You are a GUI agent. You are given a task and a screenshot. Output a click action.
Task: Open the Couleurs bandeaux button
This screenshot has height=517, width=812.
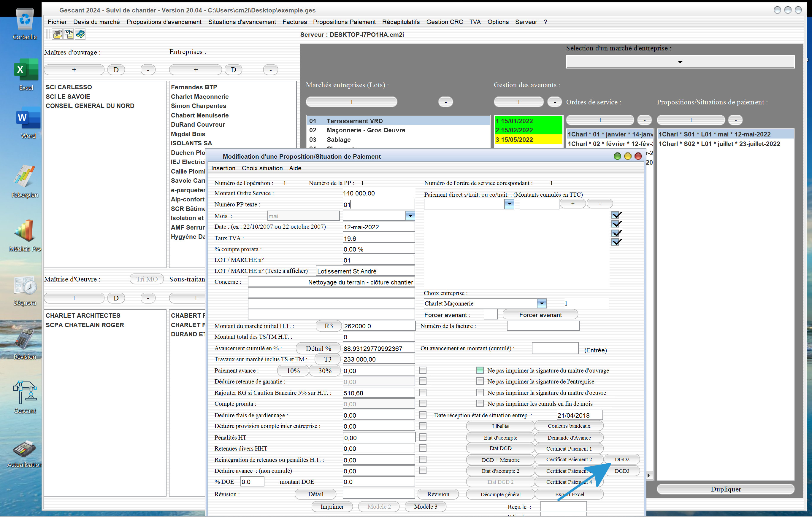coord(569,426)
